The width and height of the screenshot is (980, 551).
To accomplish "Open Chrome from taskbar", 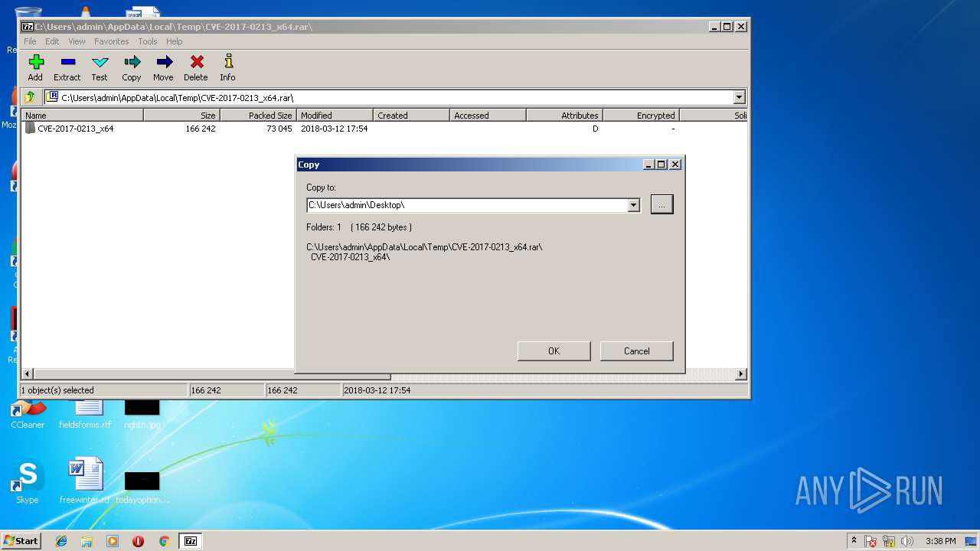I will pyautogui.click(x=164, y=541).
